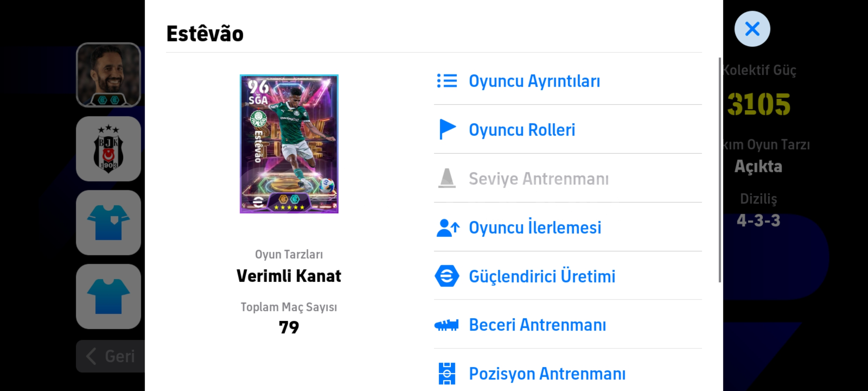Select the striped home kit shirt icon
The image size is (868, 391).
coord(109,223)
